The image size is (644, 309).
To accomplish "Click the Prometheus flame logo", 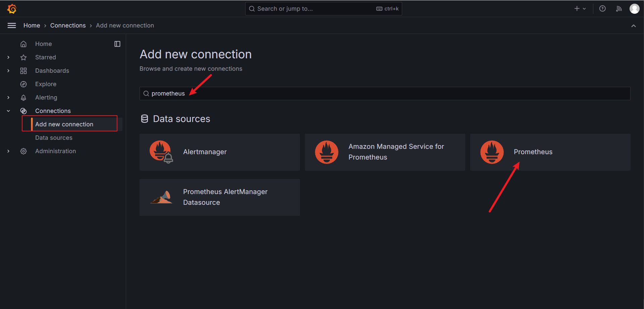I will point(492,152).
